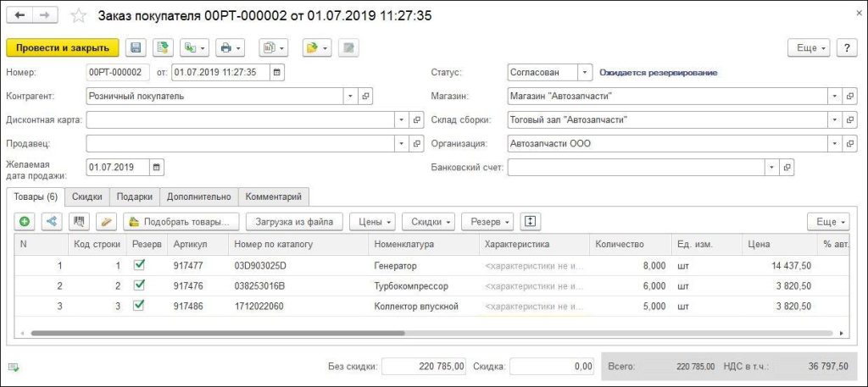The height and width of the screenshot is (387, 868).
Task: Add a new row with green plus icon
Action: pos(25,222)
